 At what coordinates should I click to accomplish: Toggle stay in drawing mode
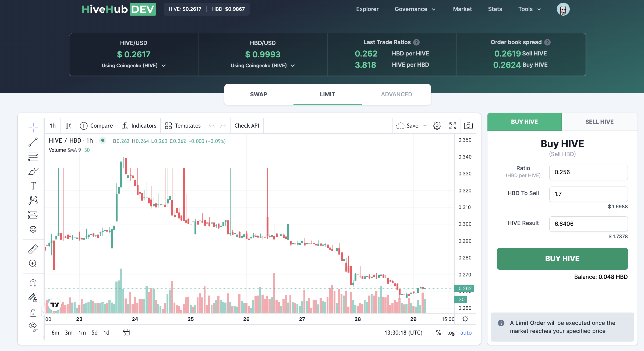click(33, 298)
